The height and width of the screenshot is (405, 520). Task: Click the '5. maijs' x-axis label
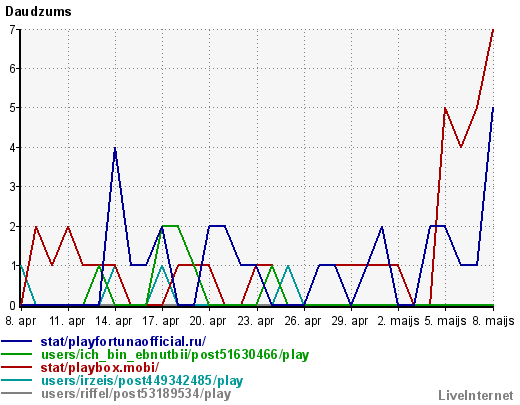pyautogui.click(x=445, y=321)
